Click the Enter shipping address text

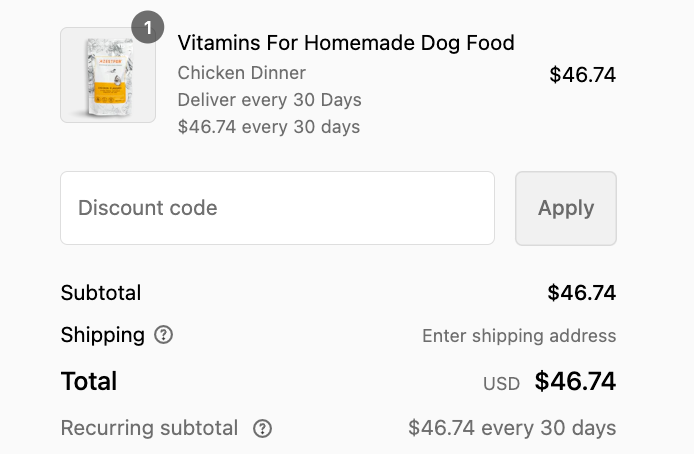coord(519,336)
